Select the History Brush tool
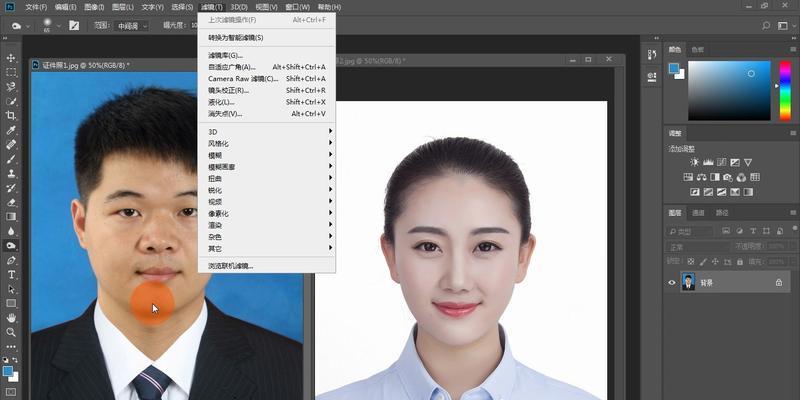This screenshot has height=400, width=800. (11, 188)
